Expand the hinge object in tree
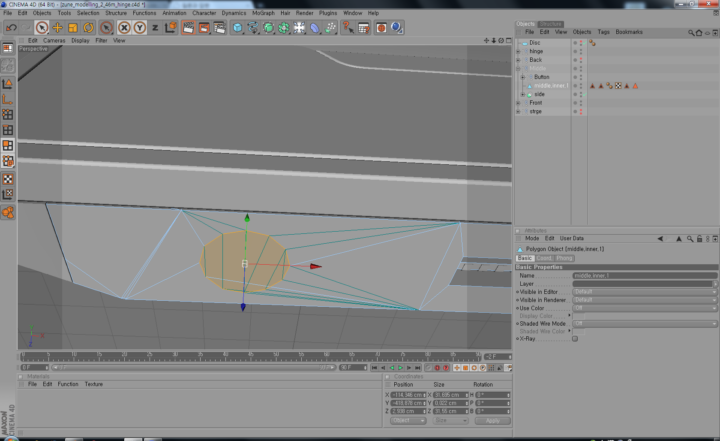 tap(518, 51)
